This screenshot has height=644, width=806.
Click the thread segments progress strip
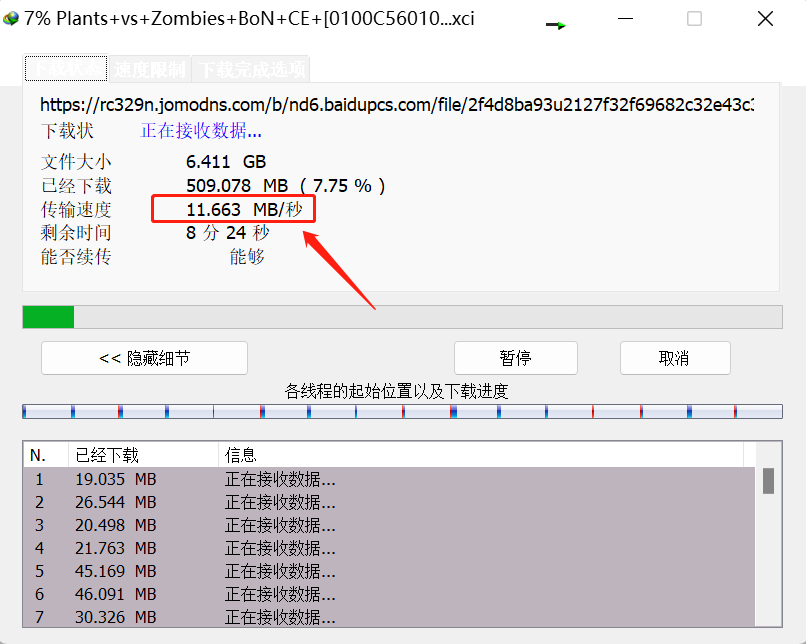[x=402, y=412]
